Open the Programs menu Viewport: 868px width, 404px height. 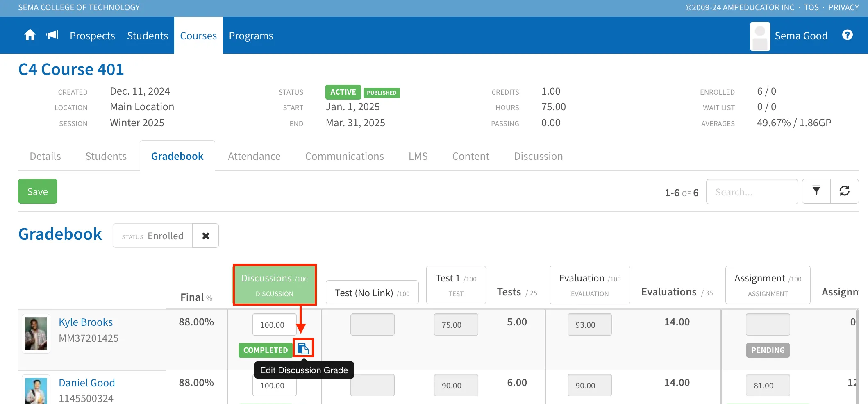point(251,36)
